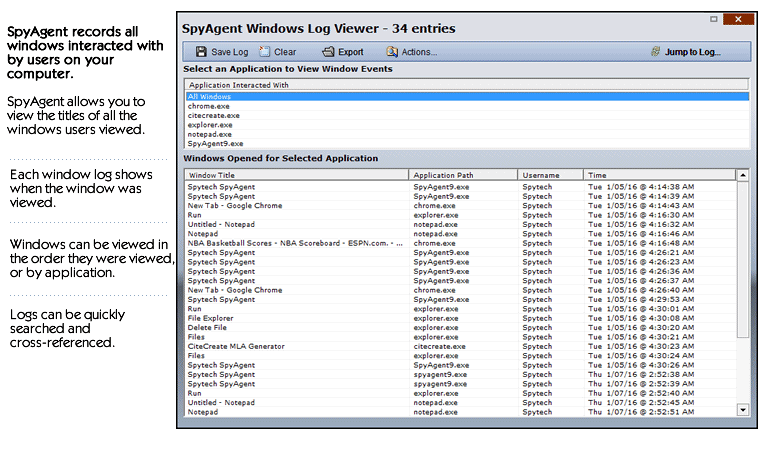Open the Actions... menu
Image resolution: width=761 pixels, height=449 pixels.
[x=419, y=52]
